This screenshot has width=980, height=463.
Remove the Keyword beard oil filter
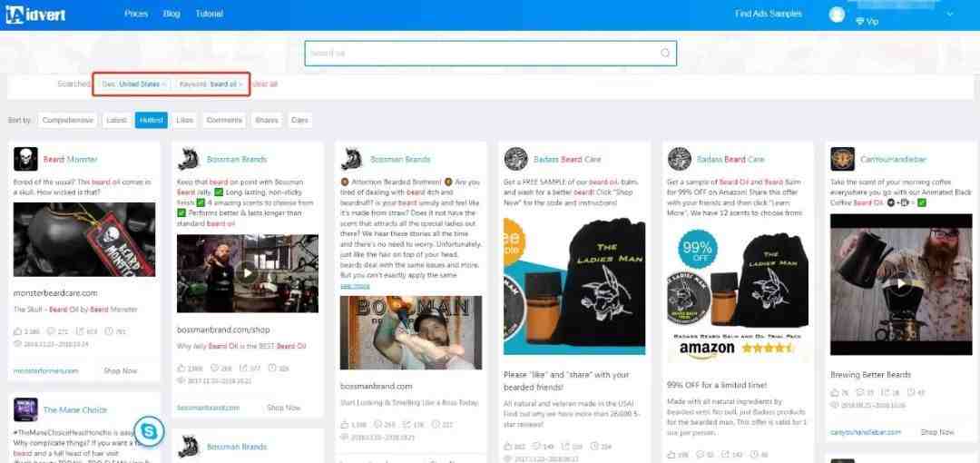240,84
